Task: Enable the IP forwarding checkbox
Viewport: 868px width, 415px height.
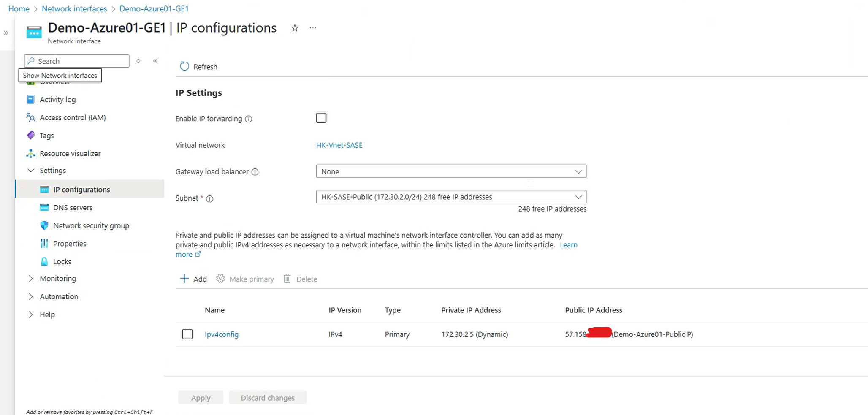Action: coord(321,118)
